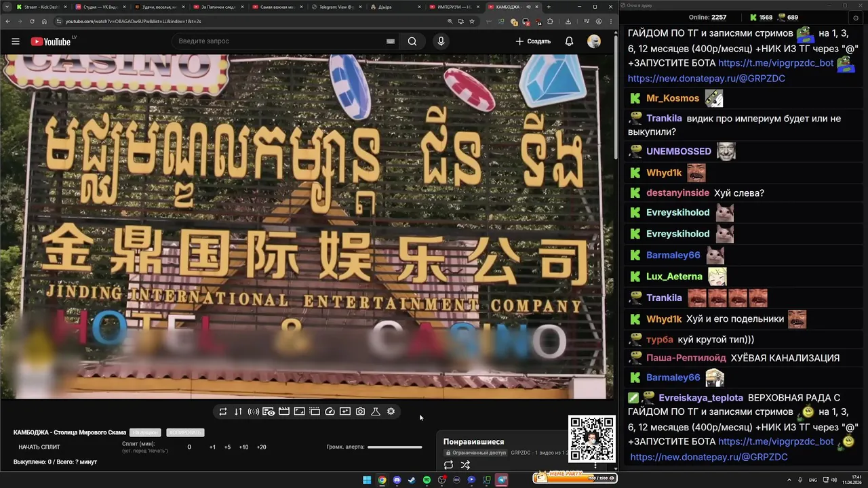This screenshot has width=868, height=488.
Task: Click the loop icon in the video toolbar
Action: click(x=222, y=411)
